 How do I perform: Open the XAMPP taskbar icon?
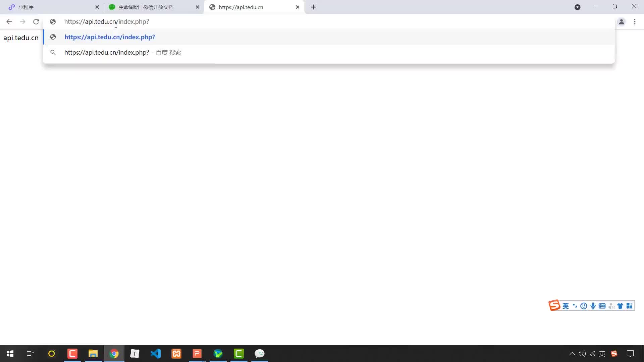[176, 354]
